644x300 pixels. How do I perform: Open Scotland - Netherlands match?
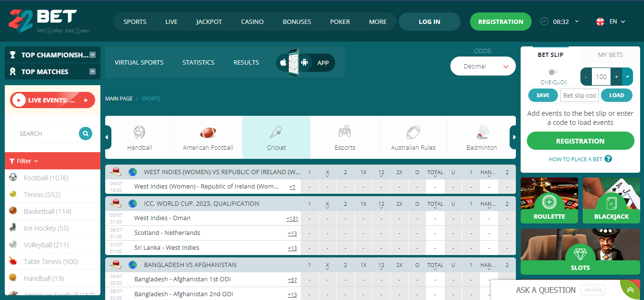click(167, 233)
